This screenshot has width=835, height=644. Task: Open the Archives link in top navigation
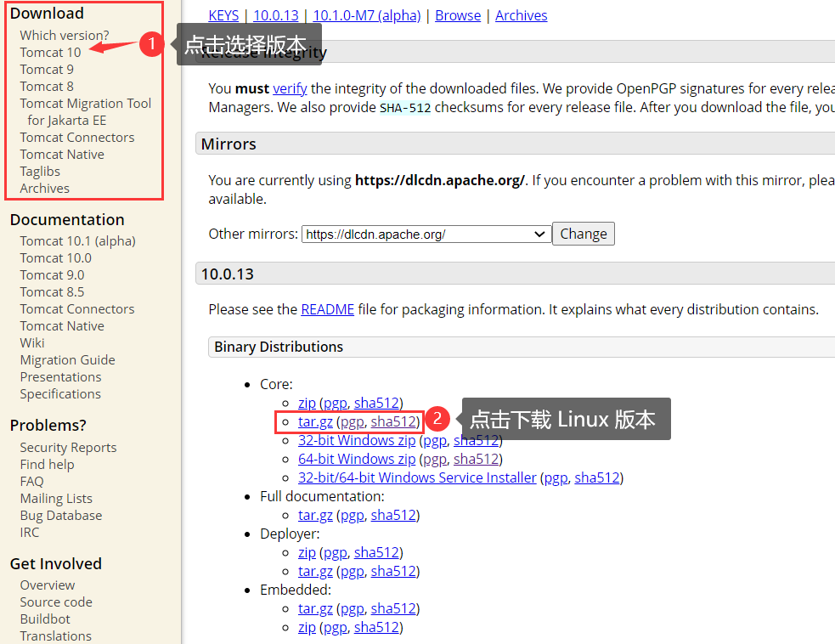click(521, 15)
